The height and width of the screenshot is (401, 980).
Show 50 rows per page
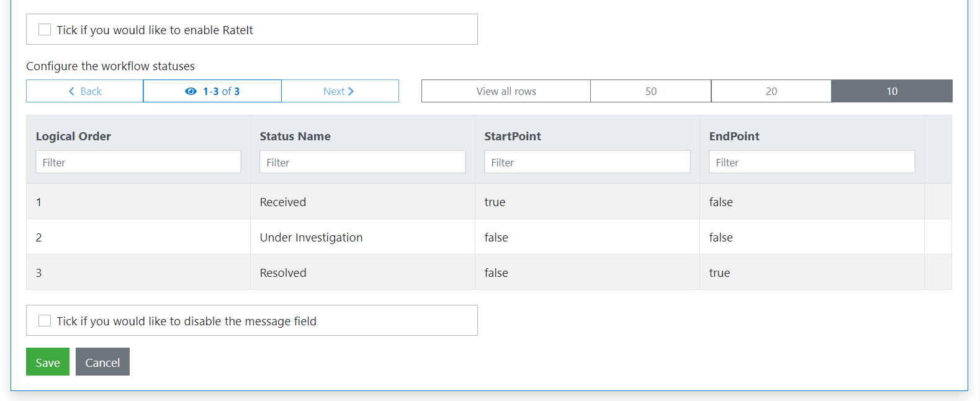click(650, 91)
